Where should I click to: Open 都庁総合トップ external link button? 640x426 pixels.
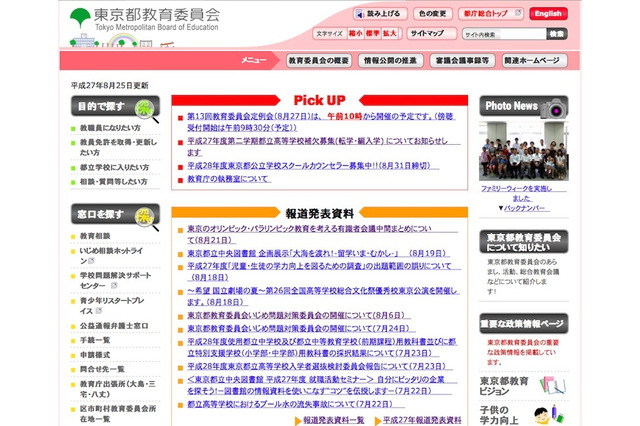point(492,13)
